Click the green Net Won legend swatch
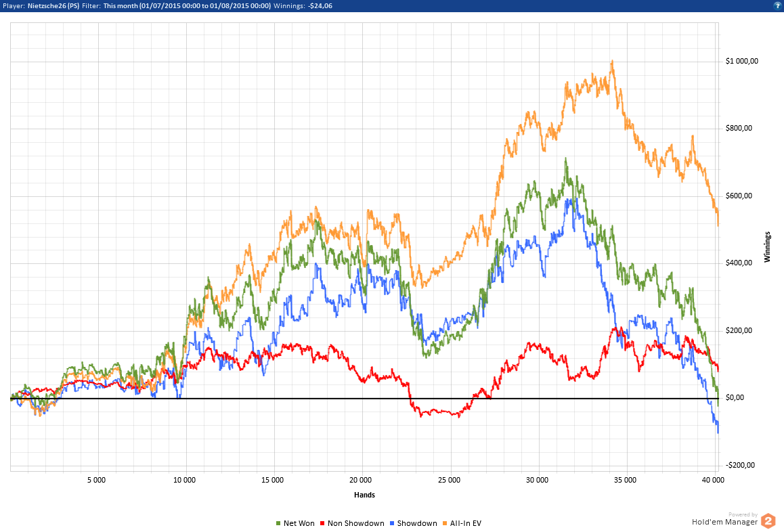784x532 pixels. (278, 523)
